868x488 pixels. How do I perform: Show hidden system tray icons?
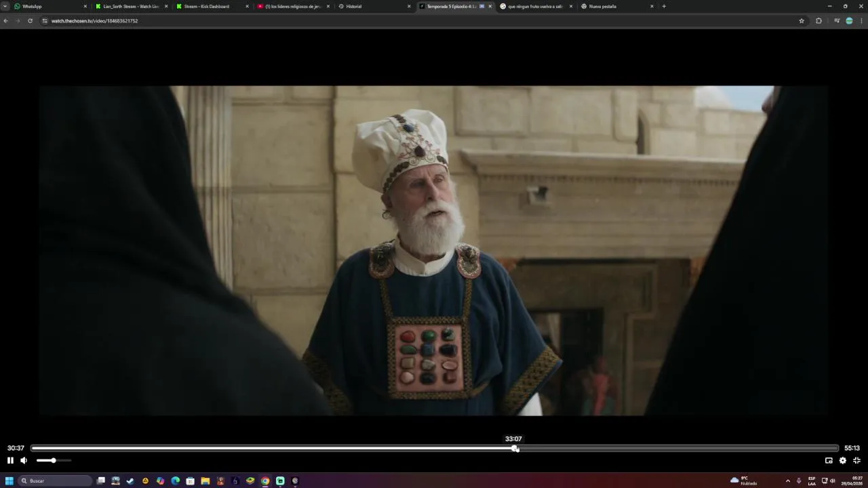[x=787, y=481]
